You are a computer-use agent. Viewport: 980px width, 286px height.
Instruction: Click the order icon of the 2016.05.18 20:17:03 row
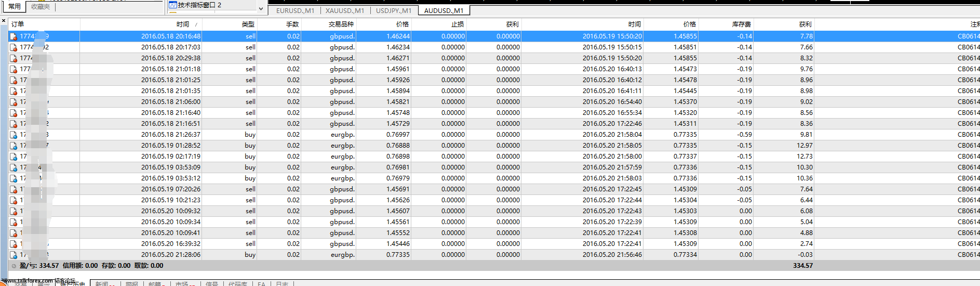click(14, 47)
